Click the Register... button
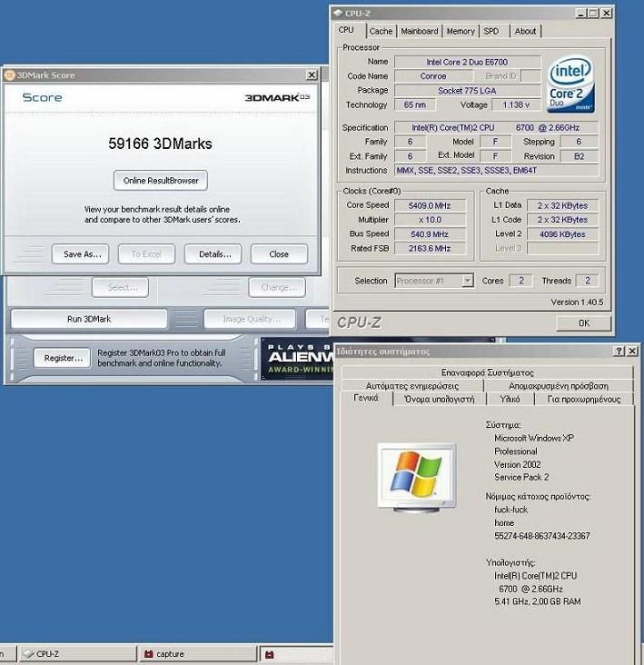This screenshot has width=644, height=665. click(x=63, y=358)
